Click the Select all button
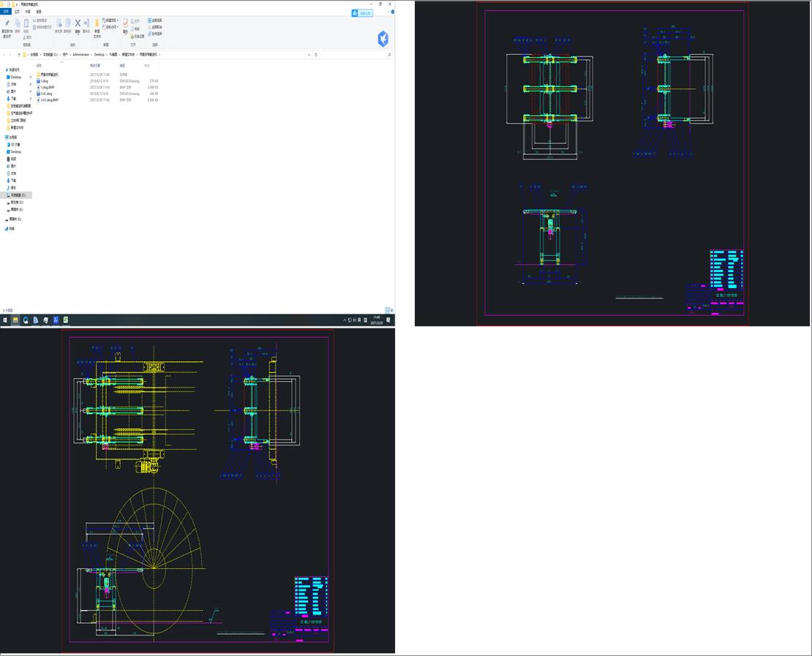Viewport: 812px width, 656px height. (x=155, y=20)
